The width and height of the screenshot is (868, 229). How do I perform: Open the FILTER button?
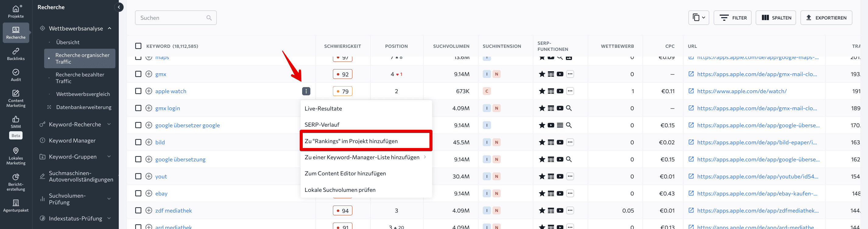[x=732, y=18]
